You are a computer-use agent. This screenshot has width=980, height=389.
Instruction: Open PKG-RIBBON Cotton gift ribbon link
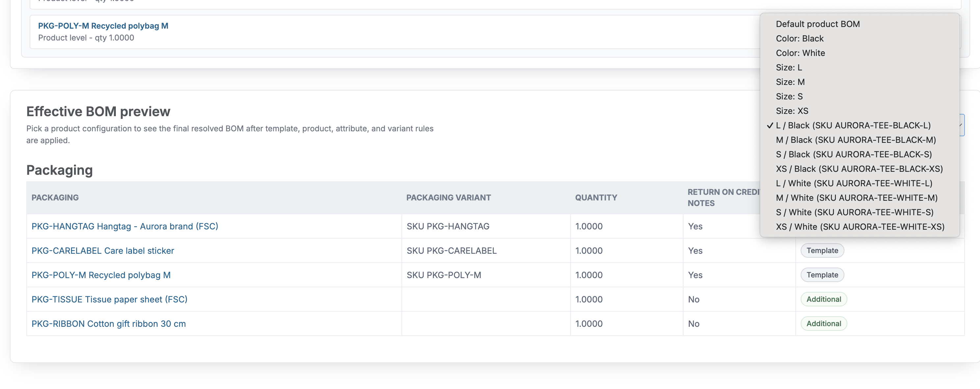pyautogui.click(x=109, y=324)
